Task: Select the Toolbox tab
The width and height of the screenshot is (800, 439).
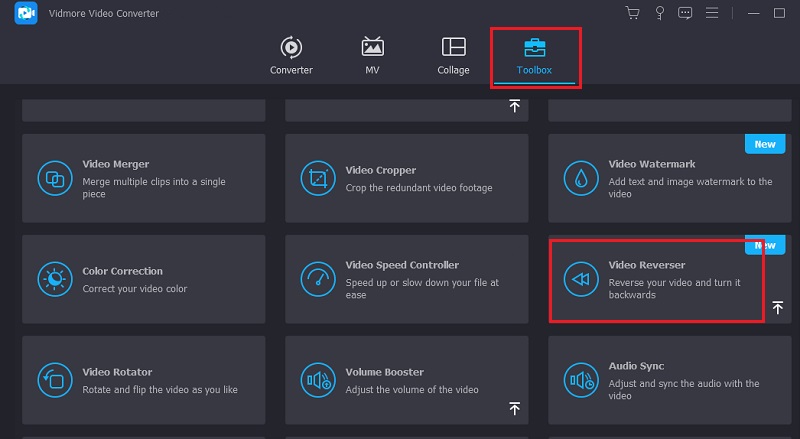Action: pos(534,56)
